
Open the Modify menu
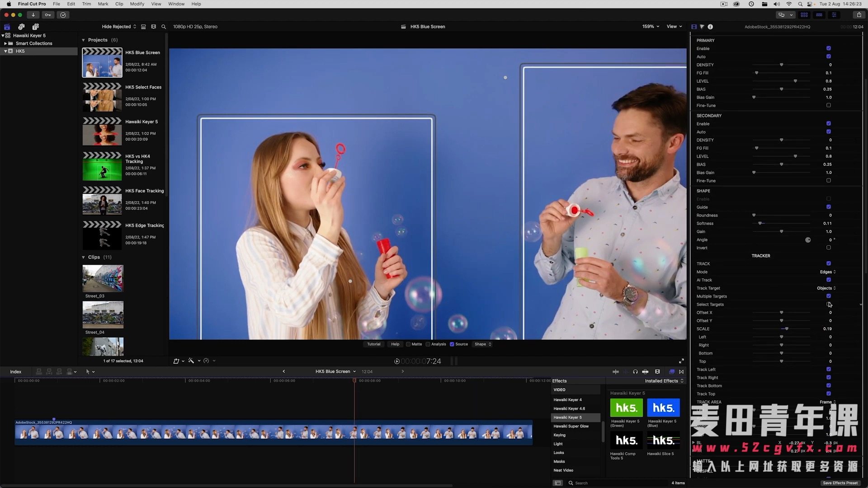click(137, 4)
